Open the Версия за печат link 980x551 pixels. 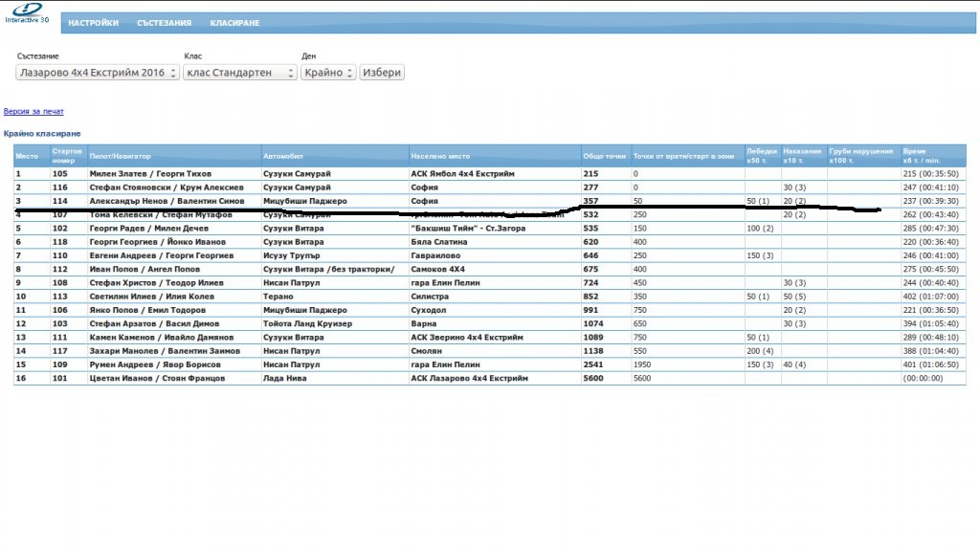33,111
